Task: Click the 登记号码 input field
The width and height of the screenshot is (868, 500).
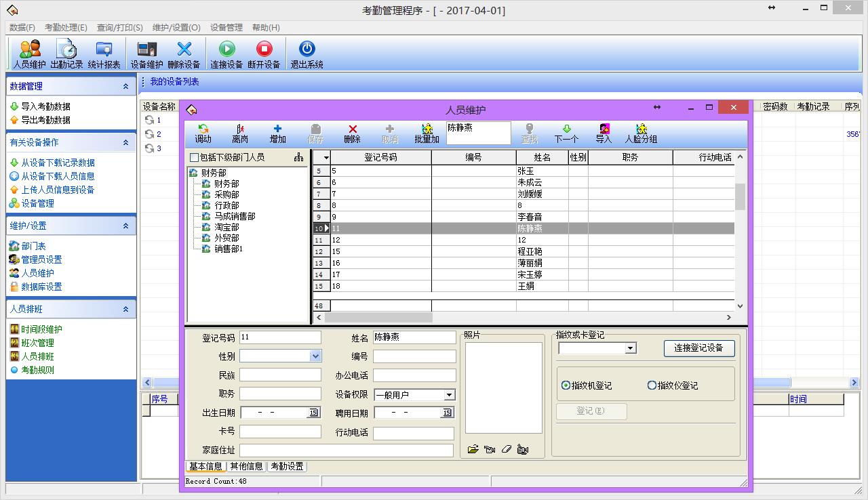Action: point(280,337)
